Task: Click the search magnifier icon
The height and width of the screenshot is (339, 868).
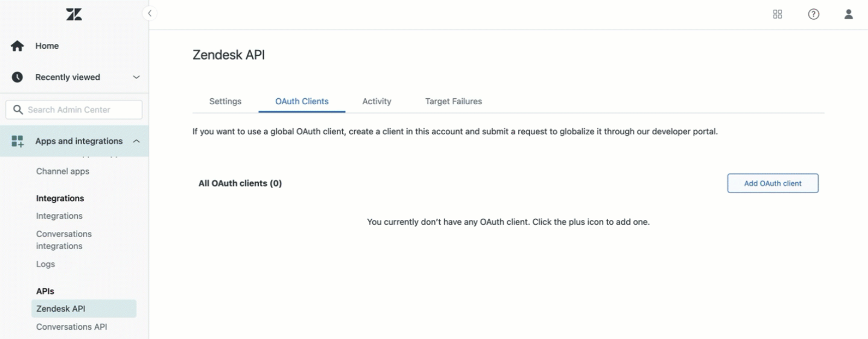Action: pyautogui.click(x=18, y=109)
